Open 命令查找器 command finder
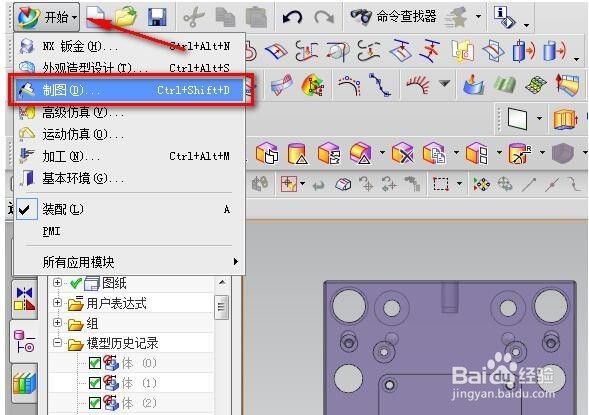This screenshot has height=415, width=589. [393, 17]
